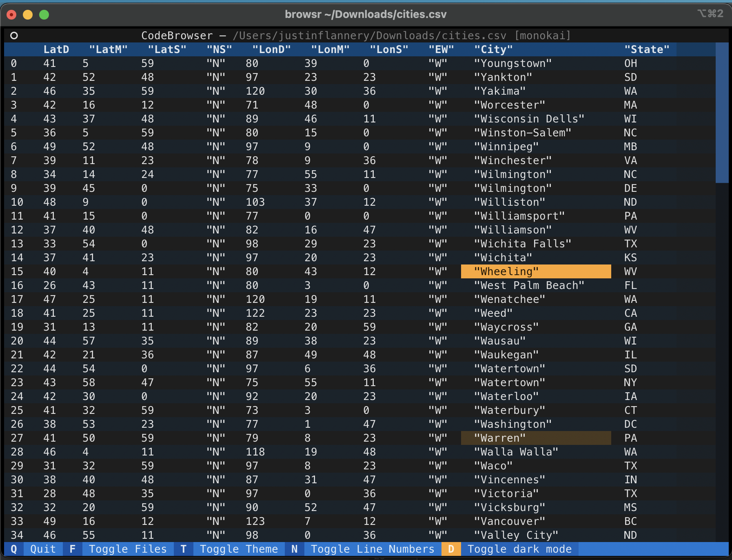Toggle Line Numbers from the footer bar

[373, 549]
